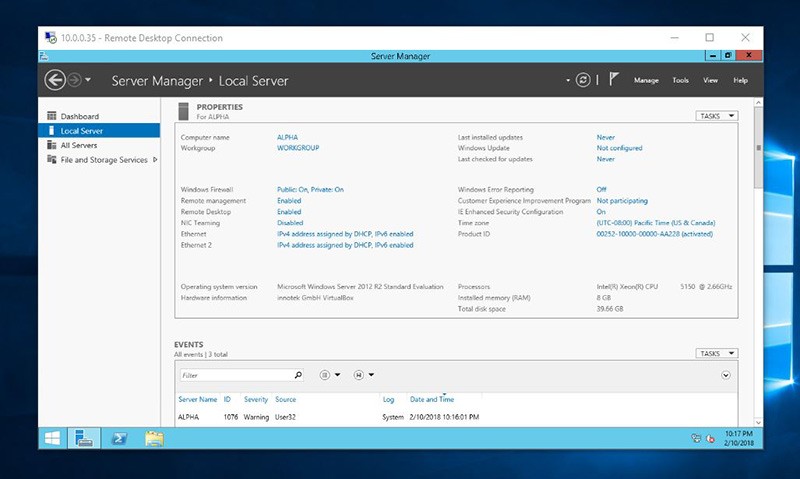Click the Pacific Time zone link
Screen dimensions: 800x479
click(x=656, y=223)
